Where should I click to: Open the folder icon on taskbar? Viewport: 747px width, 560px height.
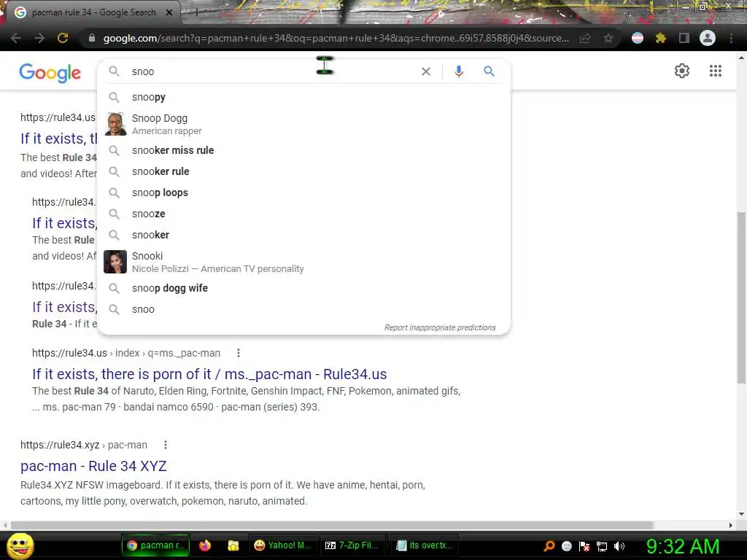[x=233, y=545]
